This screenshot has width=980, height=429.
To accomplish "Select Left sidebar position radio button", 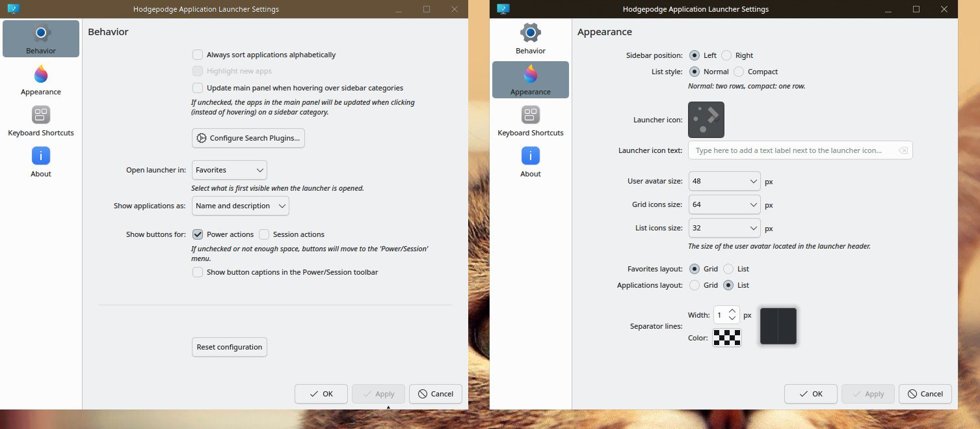I will tap(695, 55).
